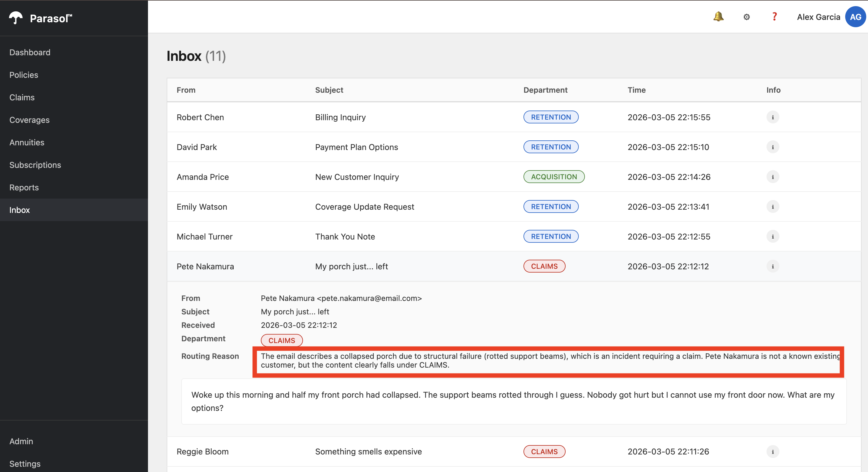This screenshot has width=868, height=472.
Task: Open the settings gear
Action: (746, 17)
